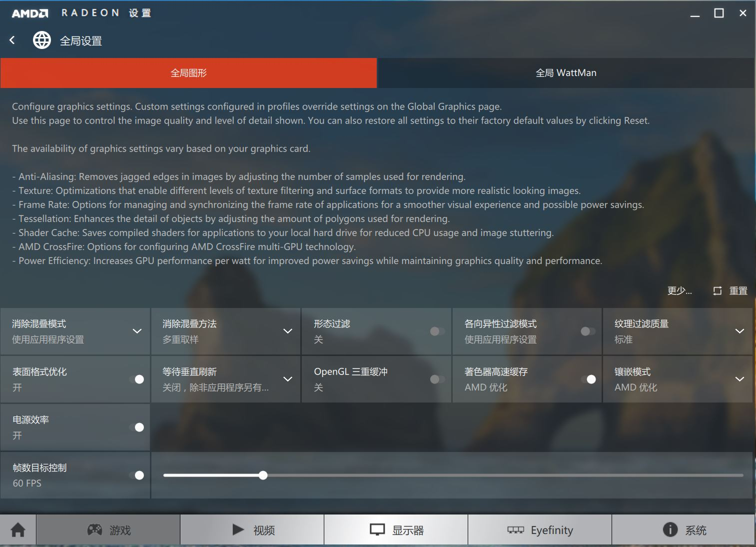The image size is (756, 547).
Task: Expand the 消除混叠模式 dropdown
Action: (x=136, y=331)
